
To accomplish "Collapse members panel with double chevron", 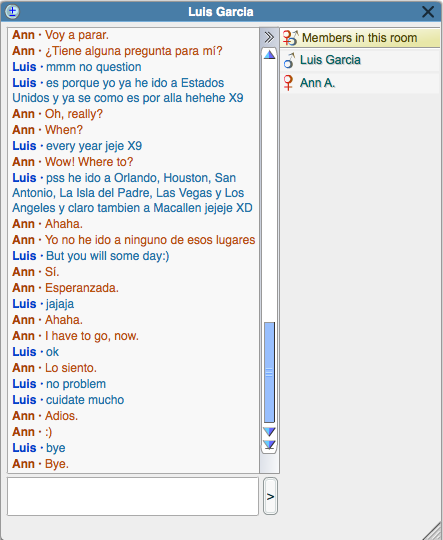I will tap(269, 37).
